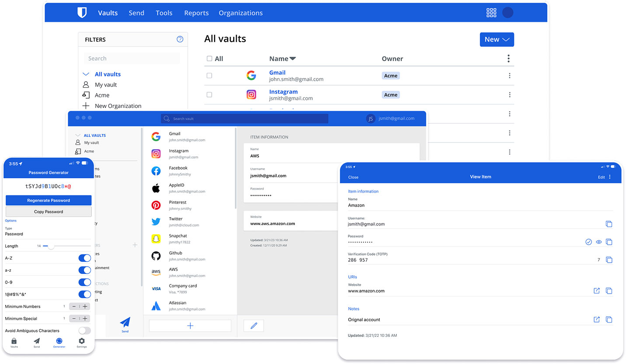The image size is (626, 364).
Task: Click the Atlassian icon in the desktop list
Action: tap(156, 306)
